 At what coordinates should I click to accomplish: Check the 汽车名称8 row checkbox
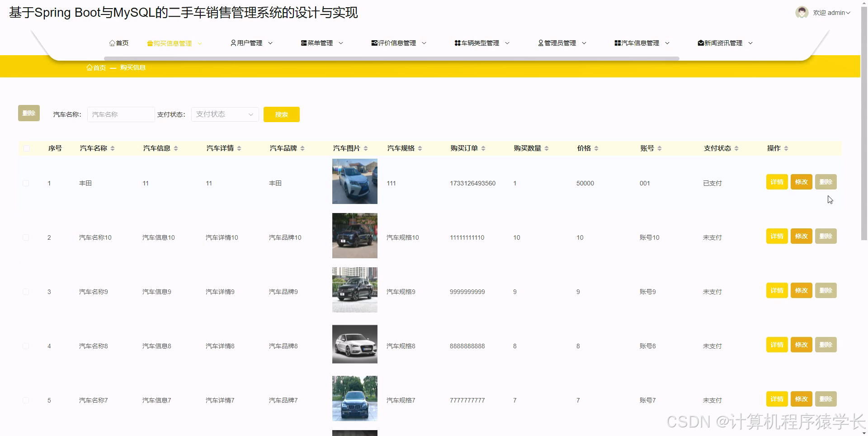click(x=26, y=346)
